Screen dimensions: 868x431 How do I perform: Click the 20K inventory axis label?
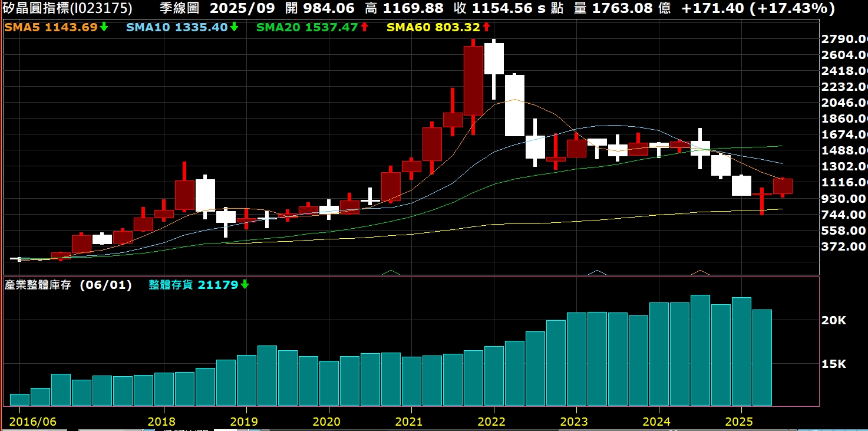point(834,320)
